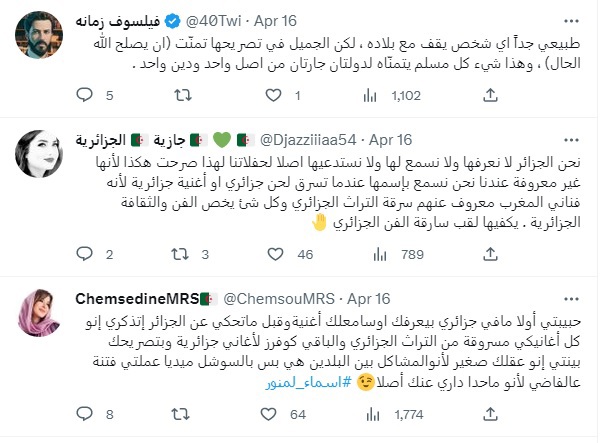This screenshot has height=443, width=601.
Task: Like the @40Twi tweet
Action: pos(274,95)
